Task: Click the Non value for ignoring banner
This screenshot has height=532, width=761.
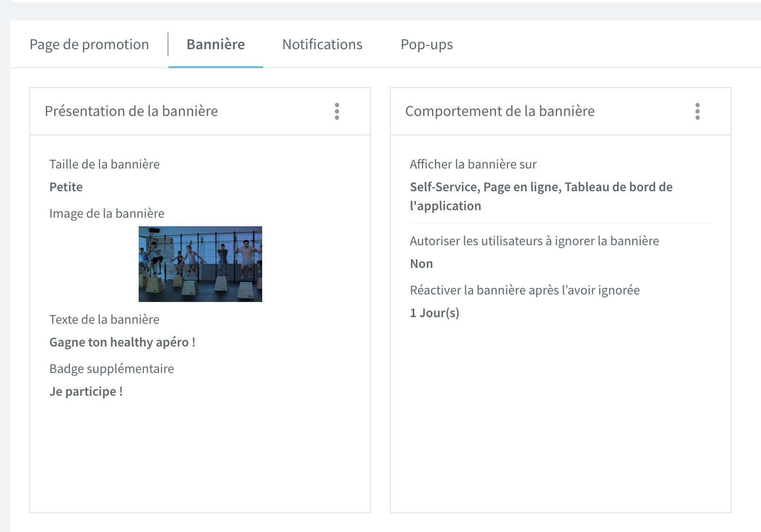Action: tap(422, 264)
